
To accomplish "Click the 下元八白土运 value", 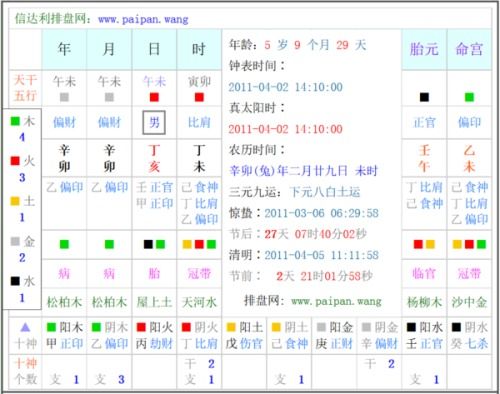I will coord(325,192).
